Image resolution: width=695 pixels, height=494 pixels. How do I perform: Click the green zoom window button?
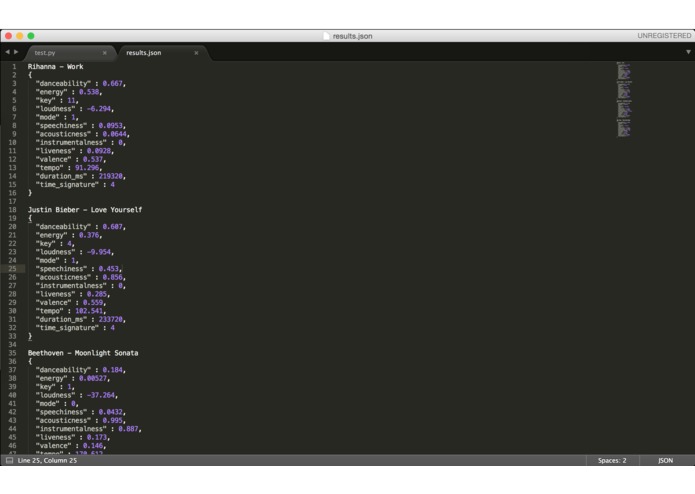pos(31,36)
